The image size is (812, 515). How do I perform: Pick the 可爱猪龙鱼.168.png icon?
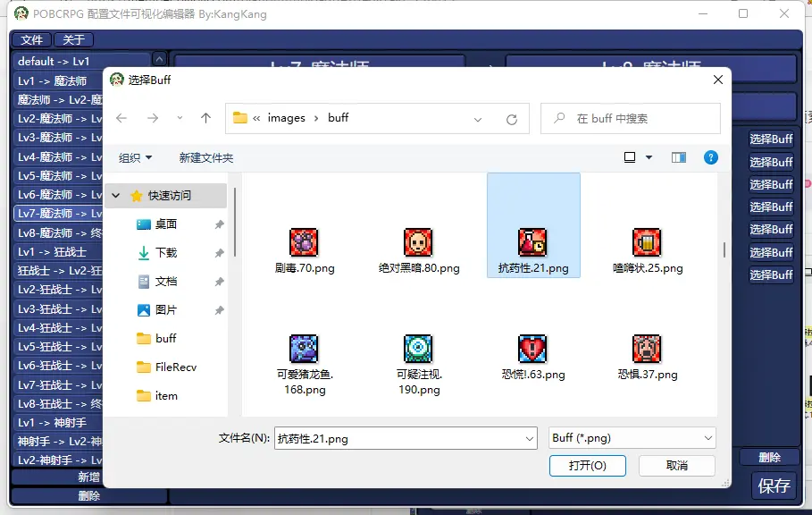(304, 349)
